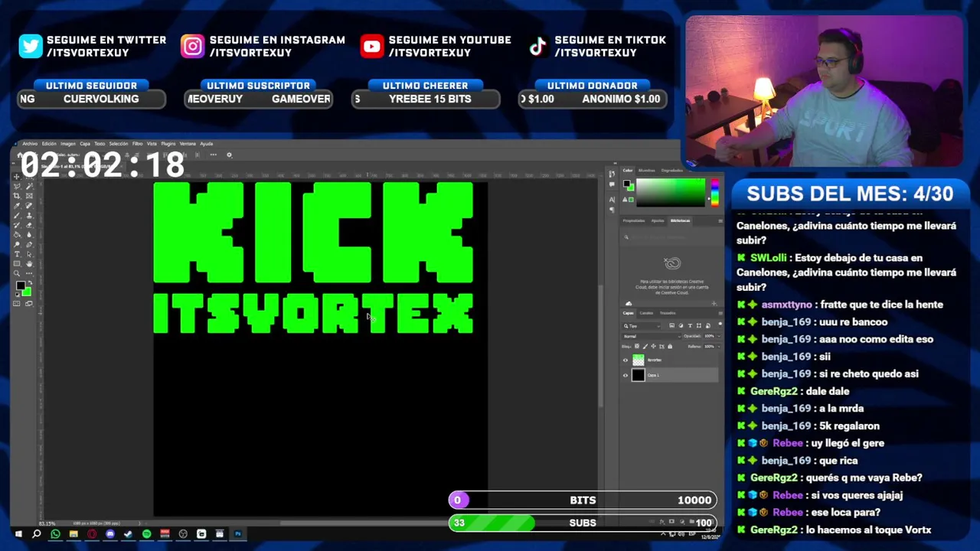Toggle lock all padlock in Capas

click(x=670, y=346)
